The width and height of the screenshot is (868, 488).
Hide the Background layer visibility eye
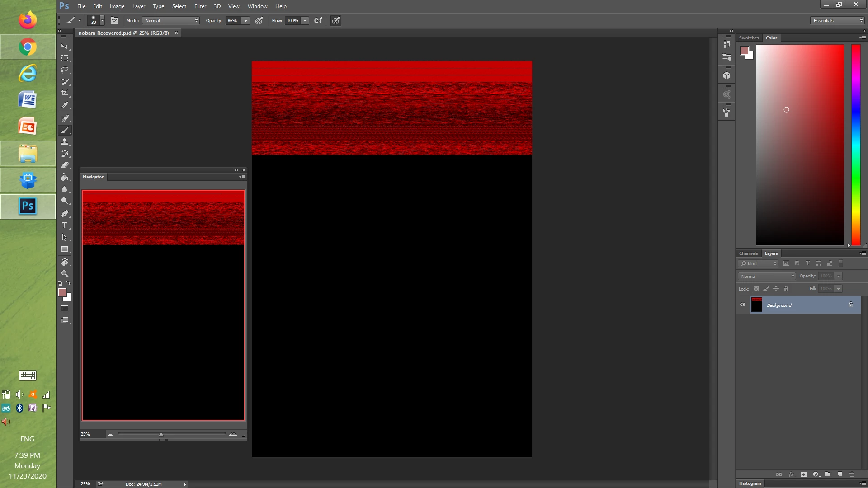[743, 305]
